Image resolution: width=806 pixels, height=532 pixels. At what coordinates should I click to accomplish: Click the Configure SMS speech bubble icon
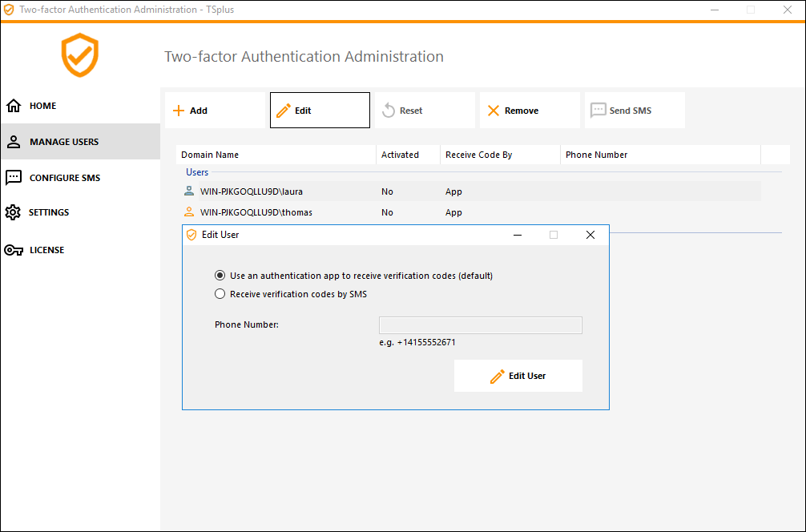coord(14,178)
